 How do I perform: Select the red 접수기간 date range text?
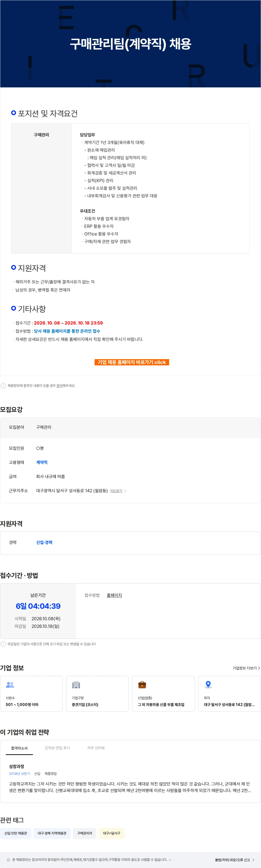pyautogui.click(x=68, y=323)
